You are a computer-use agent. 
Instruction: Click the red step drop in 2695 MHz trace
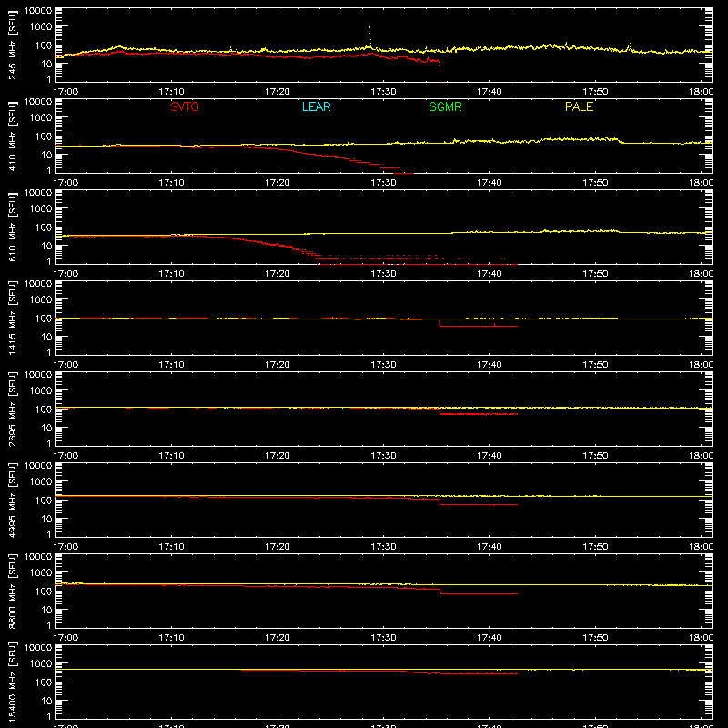(x=440, y=411)
